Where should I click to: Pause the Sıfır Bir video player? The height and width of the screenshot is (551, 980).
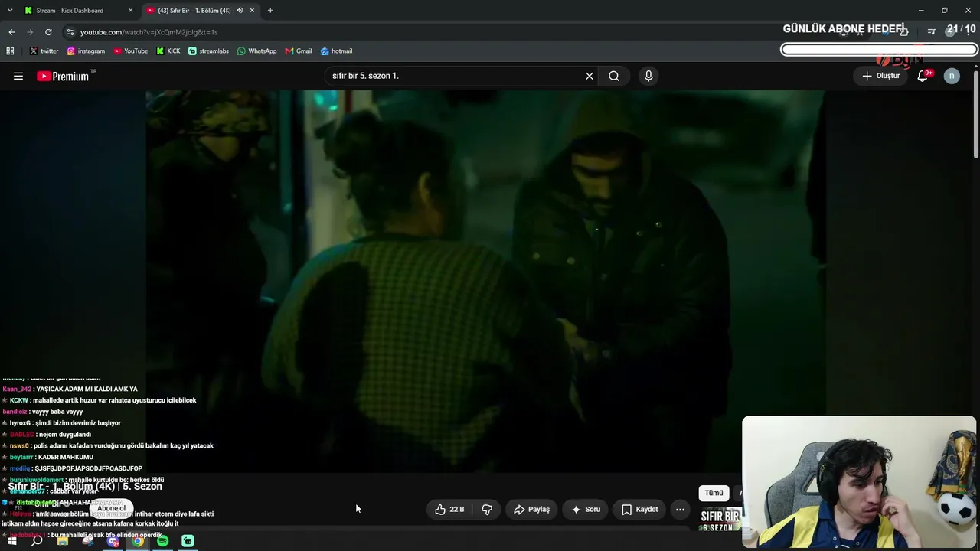(485, 280)
